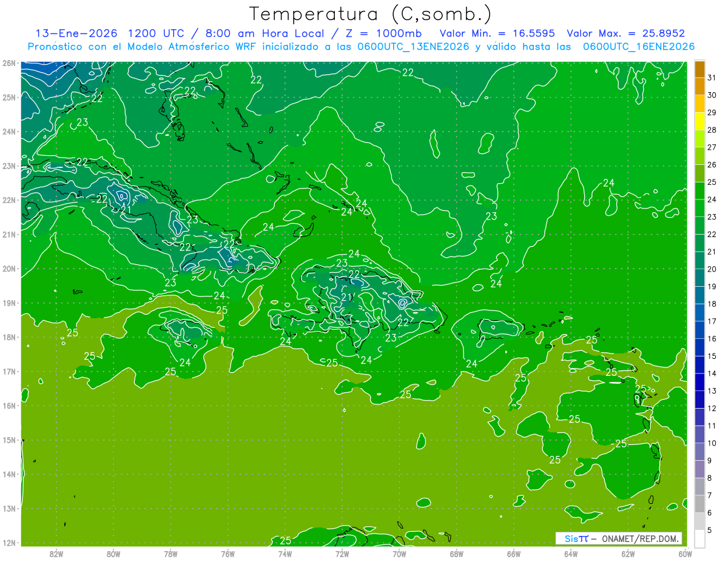The width and height of the screenshot is (728, 562).
Task: Click the '19N' latitude axis label
Action: click(9, 303)
